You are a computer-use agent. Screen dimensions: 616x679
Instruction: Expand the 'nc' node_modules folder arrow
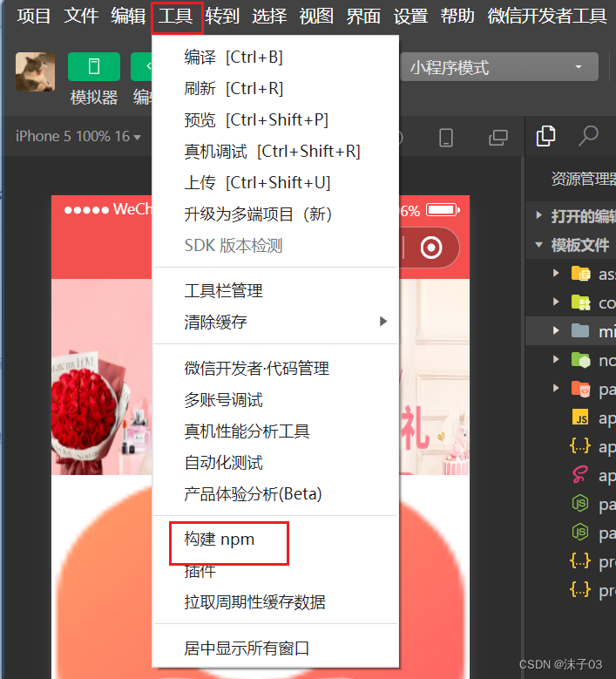556,359
